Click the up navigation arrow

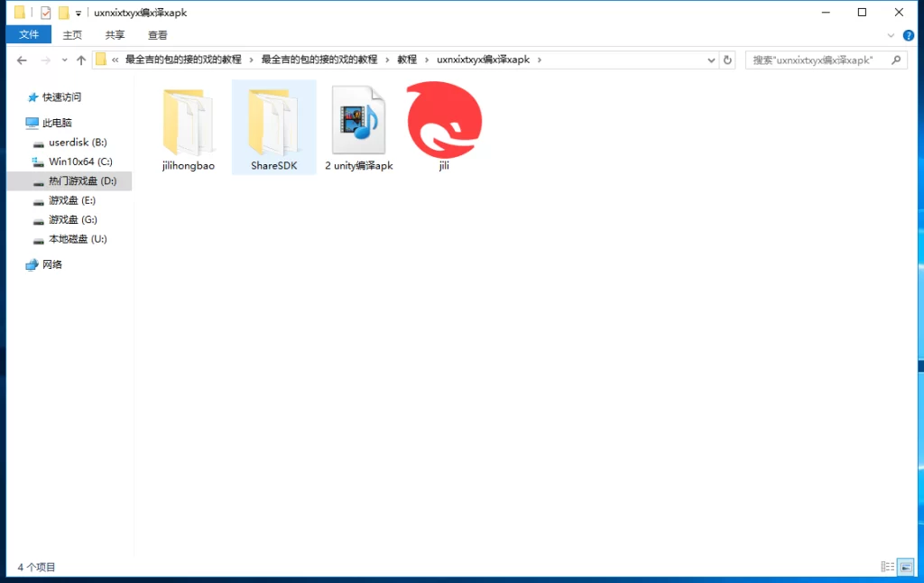(80, 60)
